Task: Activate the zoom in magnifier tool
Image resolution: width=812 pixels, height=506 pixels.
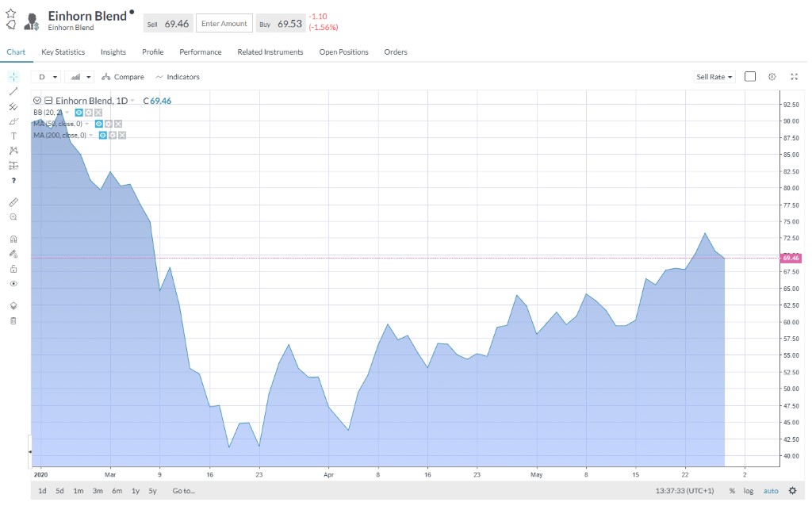Action: tap(13, 217)
